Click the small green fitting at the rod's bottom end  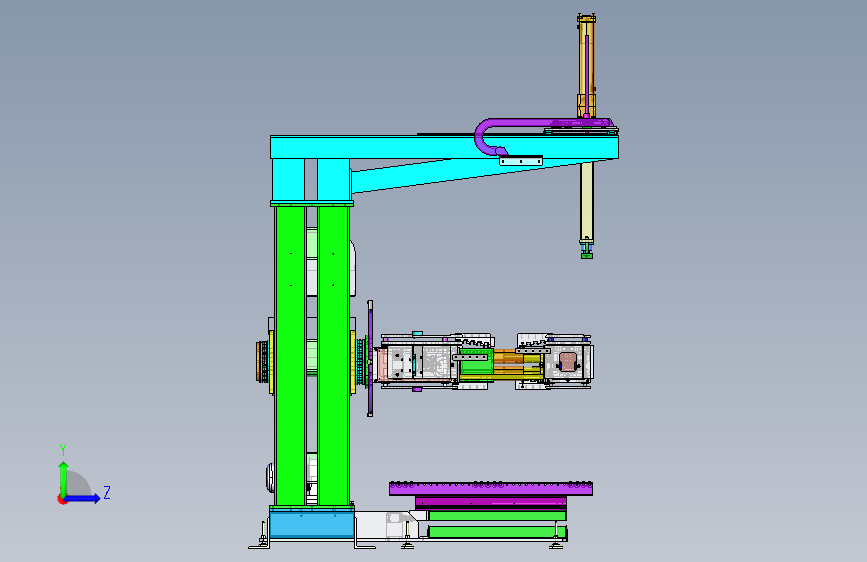[587, 255]
